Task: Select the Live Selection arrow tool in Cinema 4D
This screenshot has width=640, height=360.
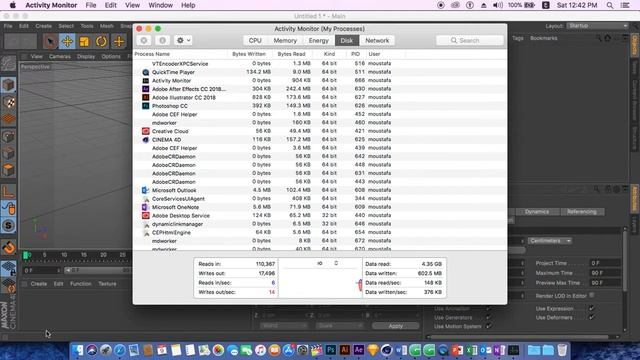Action: pos(50,42)
